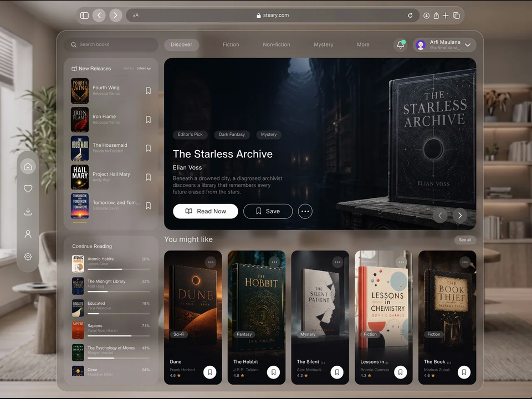The image size is (532, 399).
Task: Click See all for You might like
Action: (x=465, y=239)
